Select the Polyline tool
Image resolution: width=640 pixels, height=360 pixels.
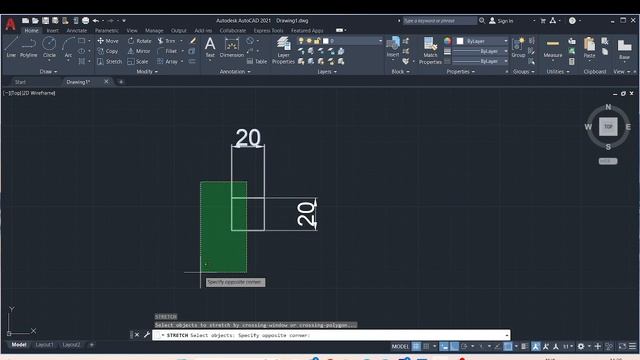tap(28, 47)
